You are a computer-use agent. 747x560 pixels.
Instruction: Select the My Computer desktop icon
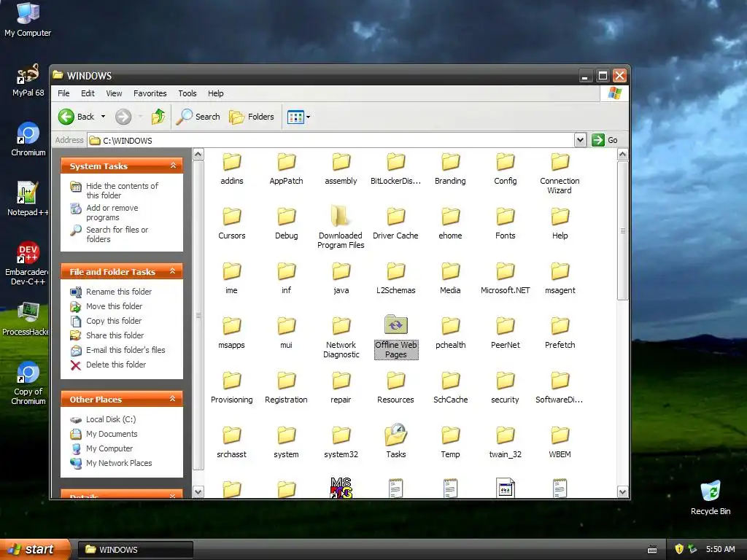[28, 20]
